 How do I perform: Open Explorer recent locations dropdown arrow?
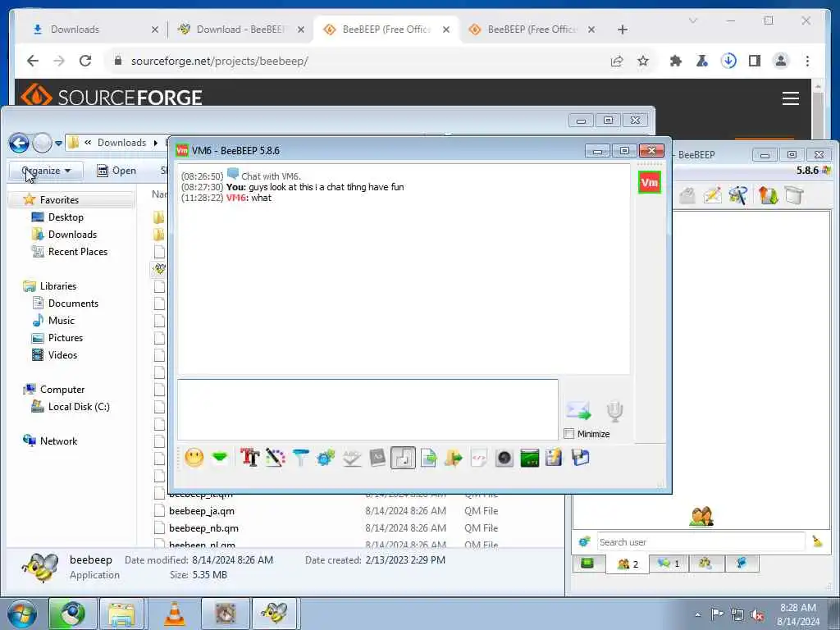pos(58,143)
